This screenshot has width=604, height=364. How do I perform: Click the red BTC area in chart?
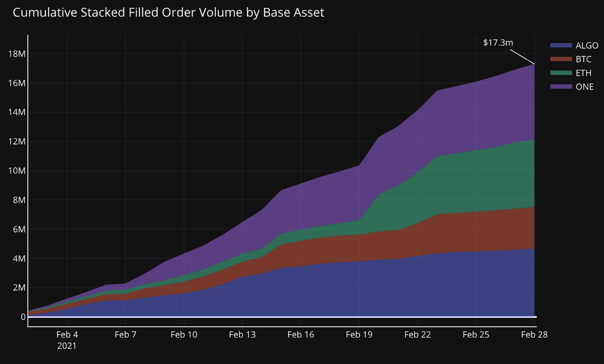click(472, 230)
